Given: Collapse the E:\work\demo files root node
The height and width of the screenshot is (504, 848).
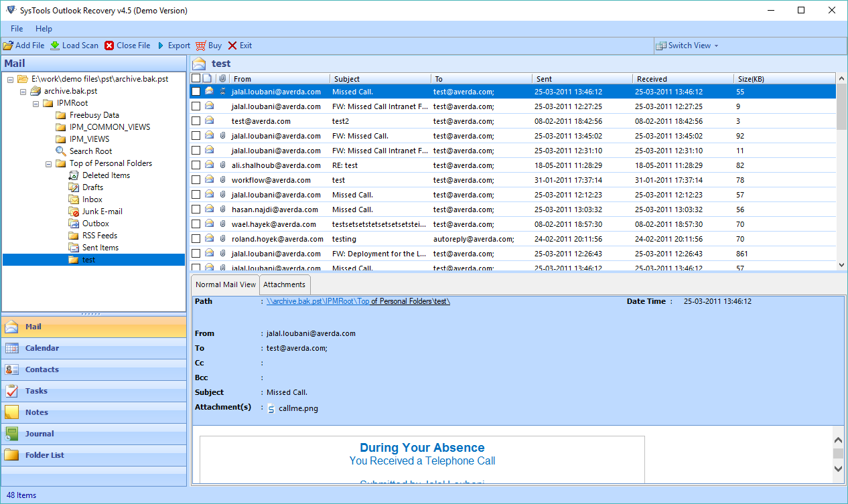Looking at the screenshot, I should [x=10, y=79].
